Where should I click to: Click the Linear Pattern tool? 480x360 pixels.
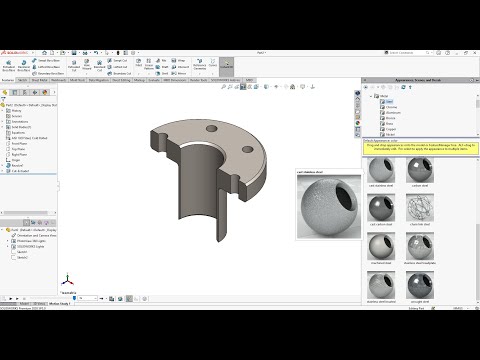pyautogui.click(x=149, y=64)
